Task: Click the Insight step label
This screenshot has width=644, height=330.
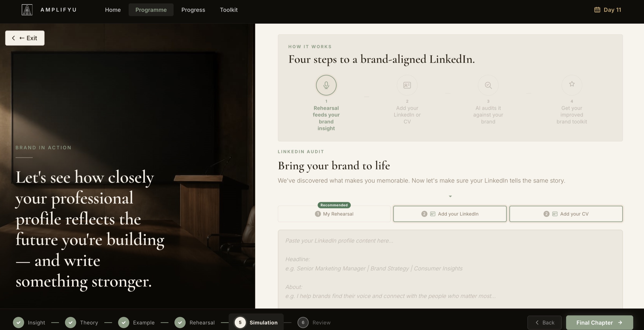Action: [x=36, y=322]
